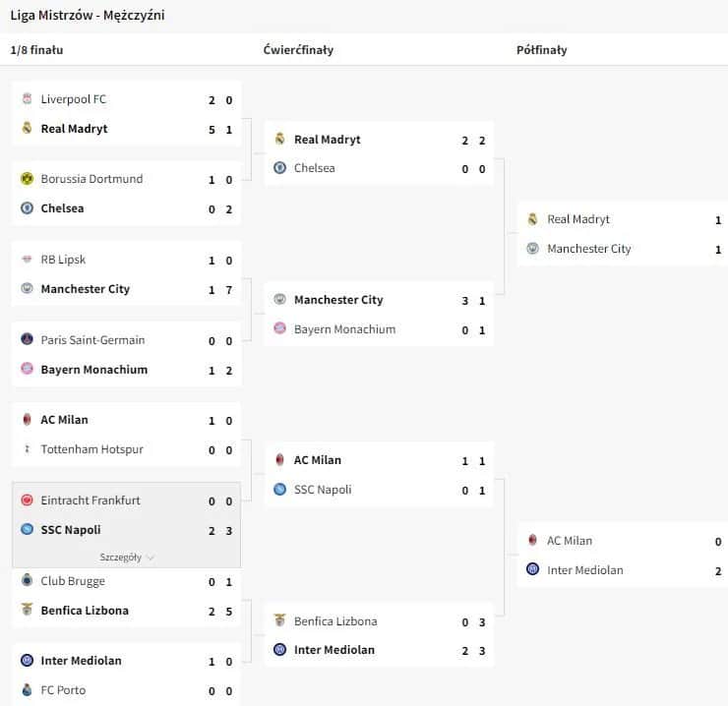Click the Club Brugge crest icon
The image size is (728, 706).
coord(27,581)
